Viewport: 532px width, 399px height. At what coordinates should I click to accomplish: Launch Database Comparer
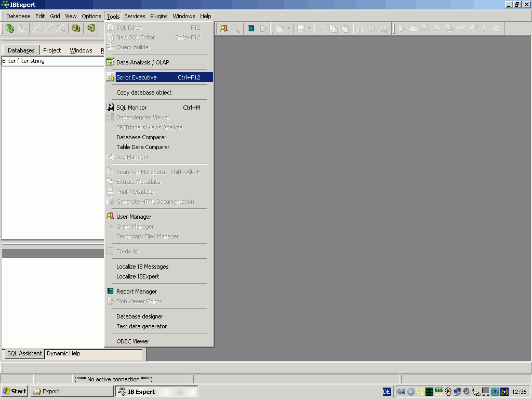(159, 137)
